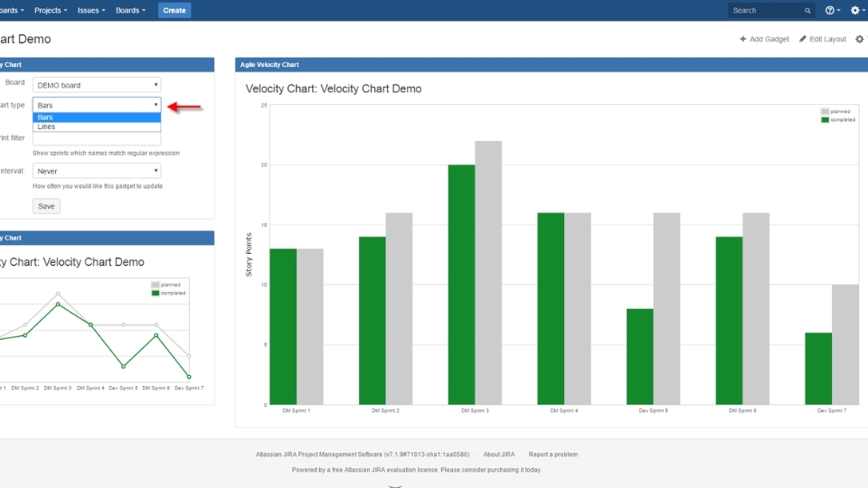The width and height of the screenshot is (868, 488).
Task: Open the Projects menu
Action: (x=51, y=10)
